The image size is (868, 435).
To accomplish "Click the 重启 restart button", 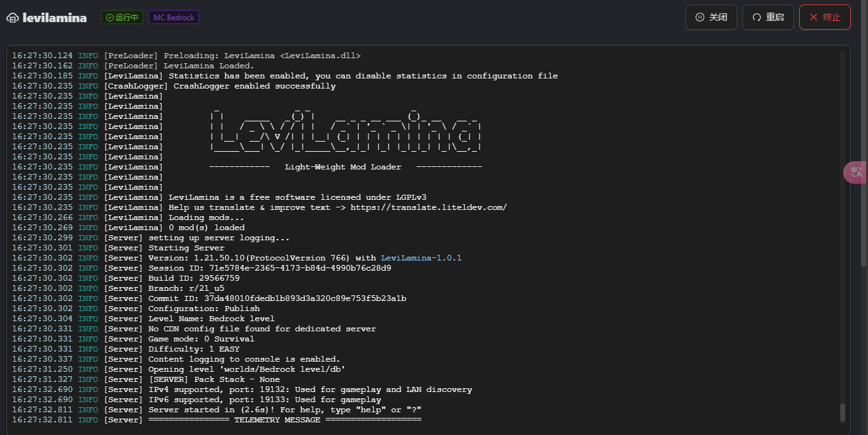I will tap(768, 17).
